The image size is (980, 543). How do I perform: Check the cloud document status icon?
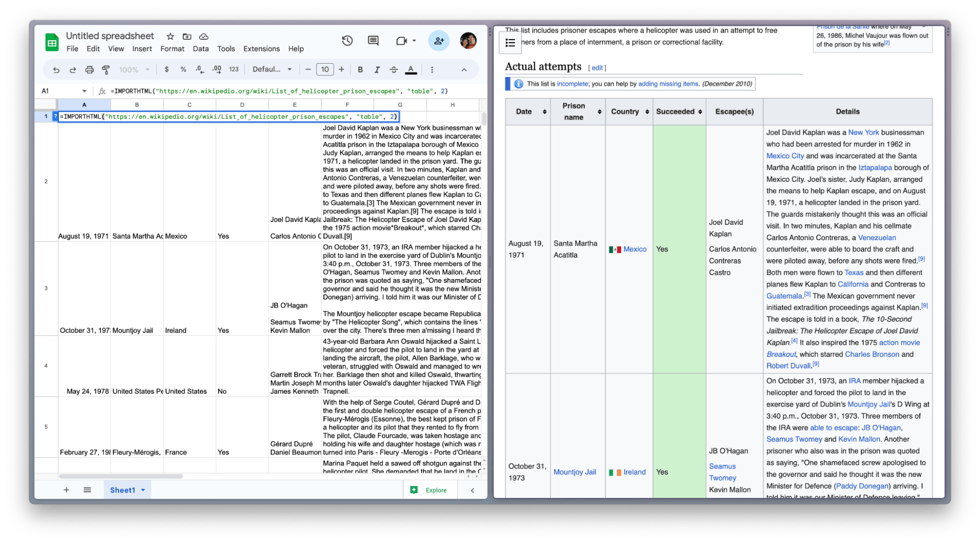(204, 36)
